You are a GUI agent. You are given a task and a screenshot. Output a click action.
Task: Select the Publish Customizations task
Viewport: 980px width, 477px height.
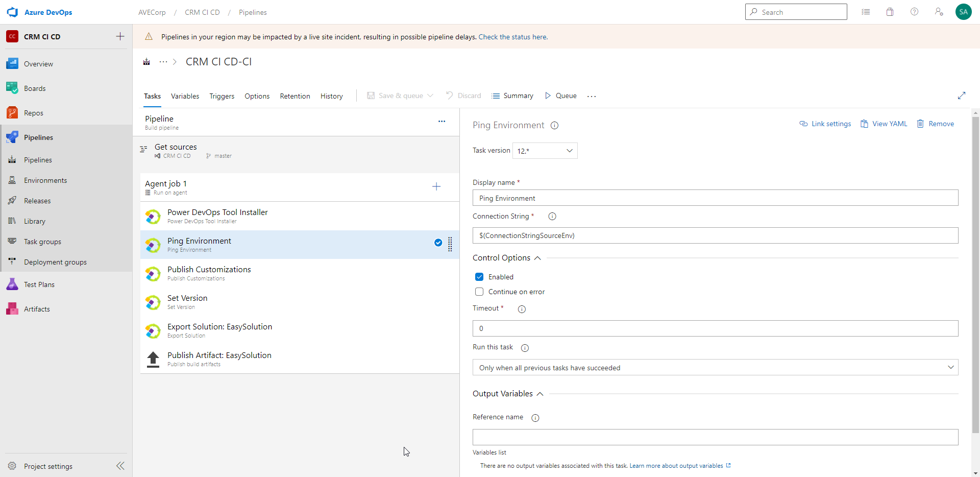[300, 273]
